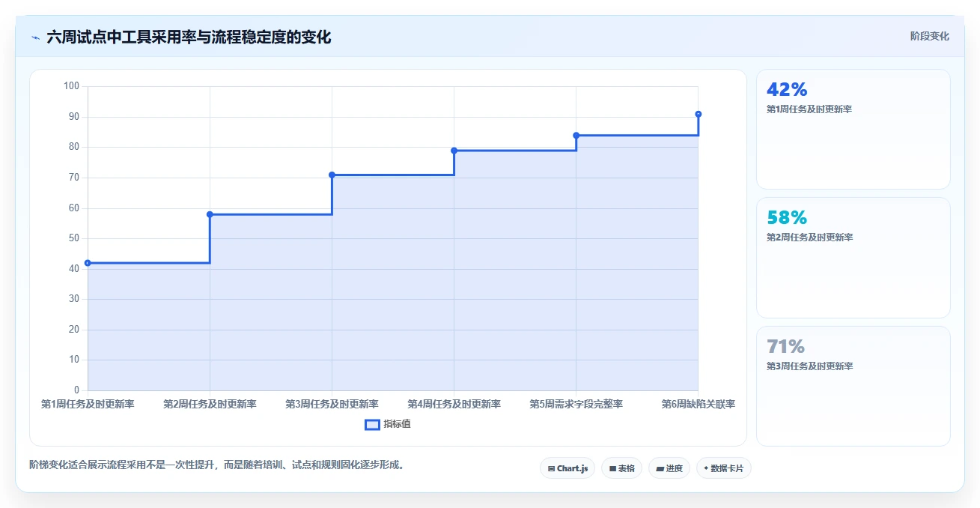The image size is (980, 508).
Task: Click the data point at value 71
Action: (332, 175)
